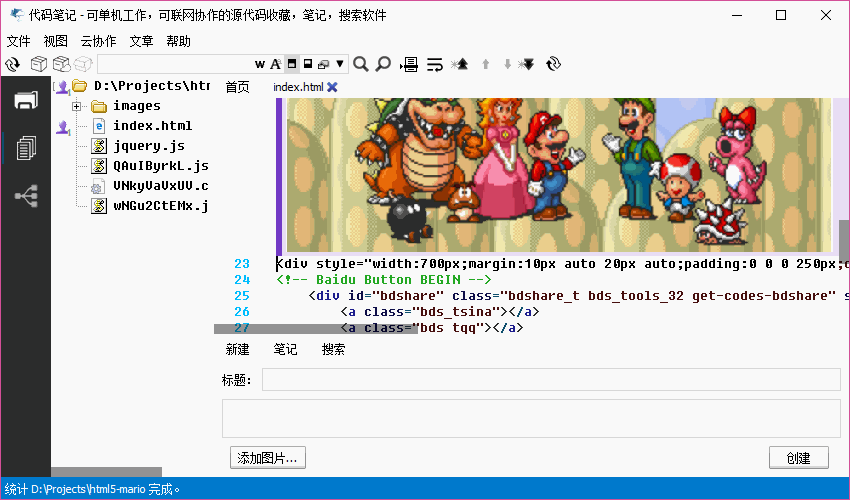Open jquery.js in the file tree

[x=149, y=146]
